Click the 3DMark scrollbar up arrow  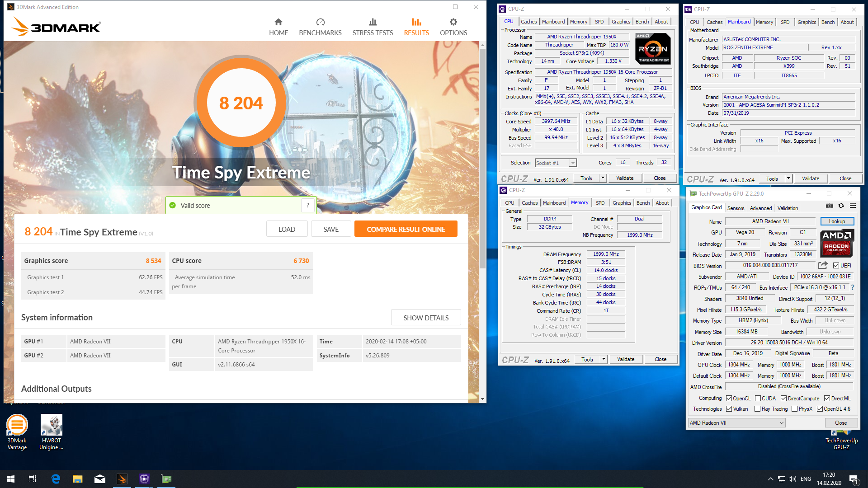coord(482,46)
